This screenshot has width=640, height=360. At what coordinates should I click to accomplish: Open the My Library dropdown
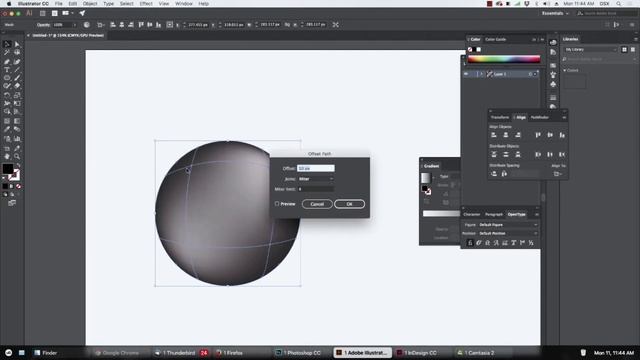click(x=591, y=49)
